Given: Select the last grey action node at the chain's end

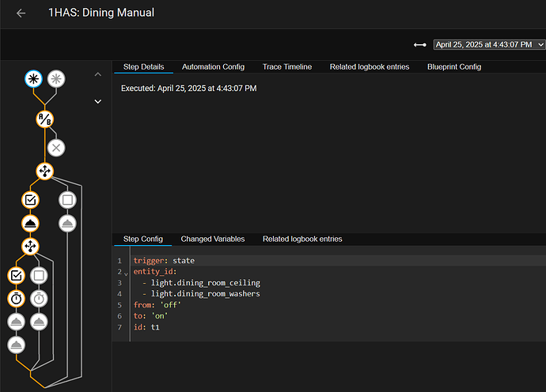Looking at the screenshot, I should click(16, 345).
